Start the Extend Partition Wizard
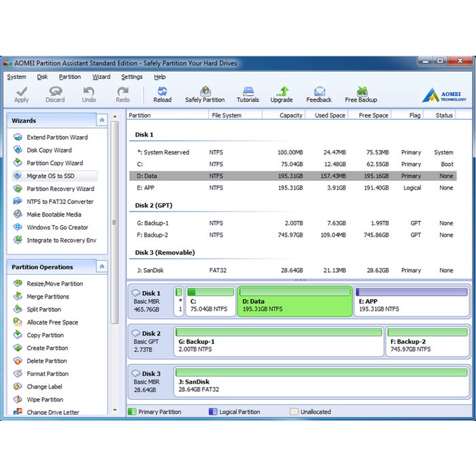 click(x=57, y=137)
